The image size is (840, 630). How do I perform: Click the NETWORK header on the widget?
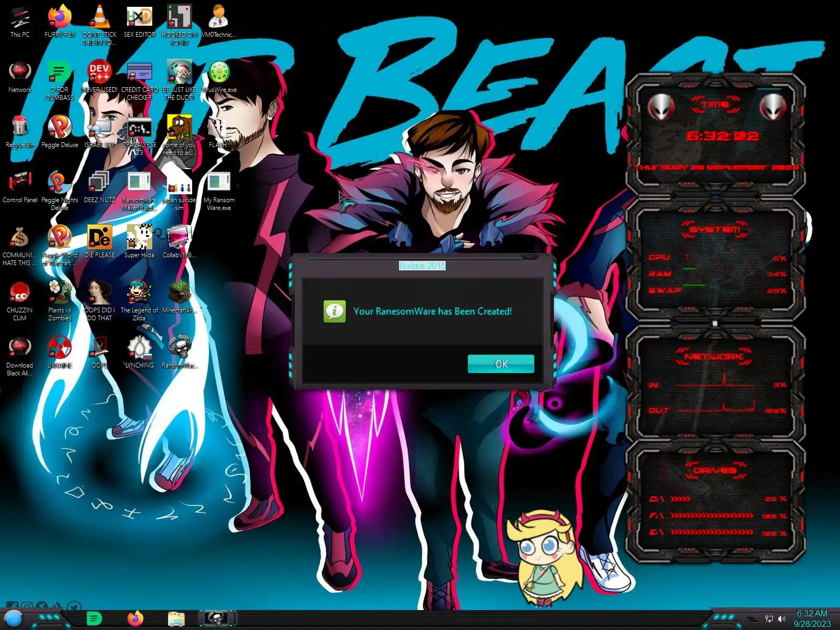coord(714,356)
